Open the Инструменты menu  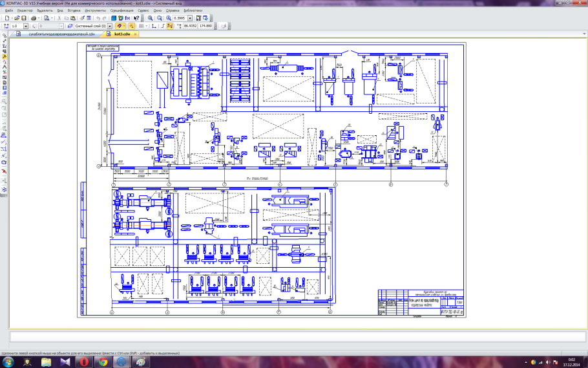pos(95,11)
